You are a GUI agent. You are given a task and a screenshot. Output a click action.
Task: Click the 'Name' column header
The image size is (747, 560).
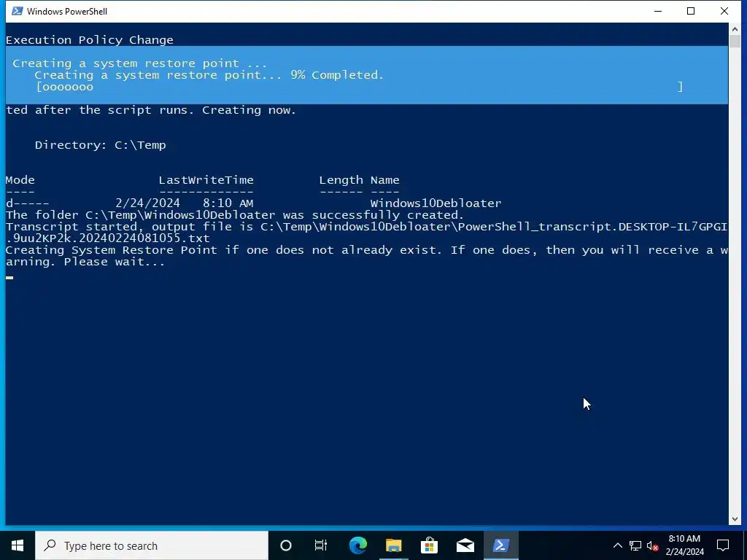[x=385, y=180]
